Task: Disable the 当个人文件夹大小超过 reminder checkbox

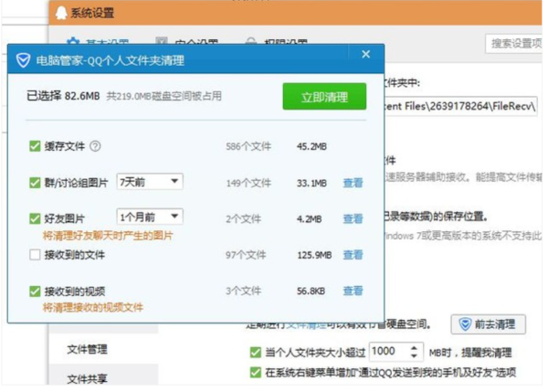Action: (256, 353)
